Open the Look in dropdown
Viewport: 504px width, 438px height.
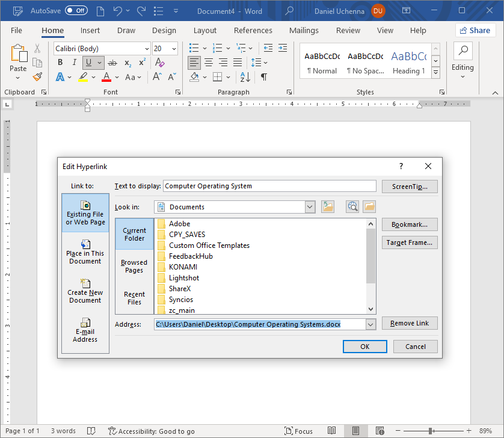click(x=309, y=206)
